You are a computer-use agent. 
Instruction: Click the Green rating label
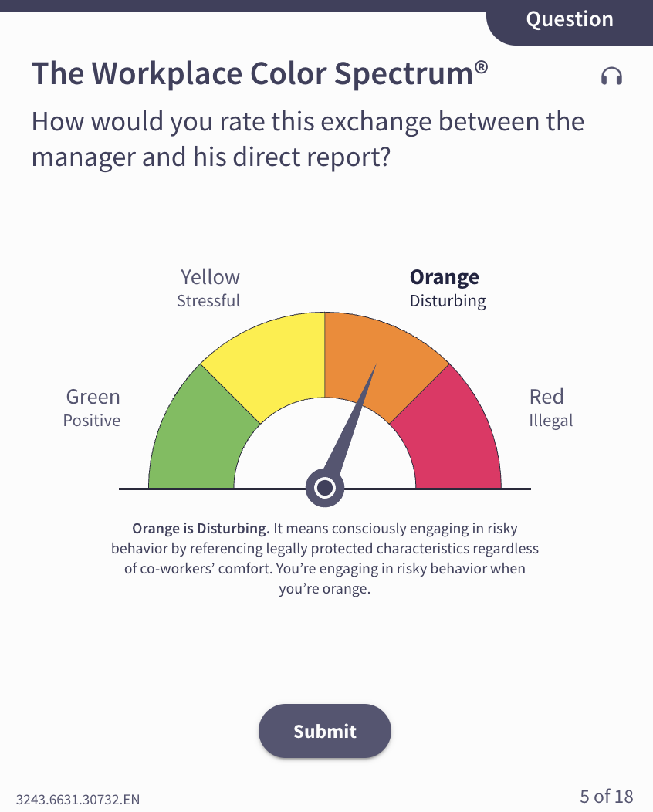click(x=93, y=397)
